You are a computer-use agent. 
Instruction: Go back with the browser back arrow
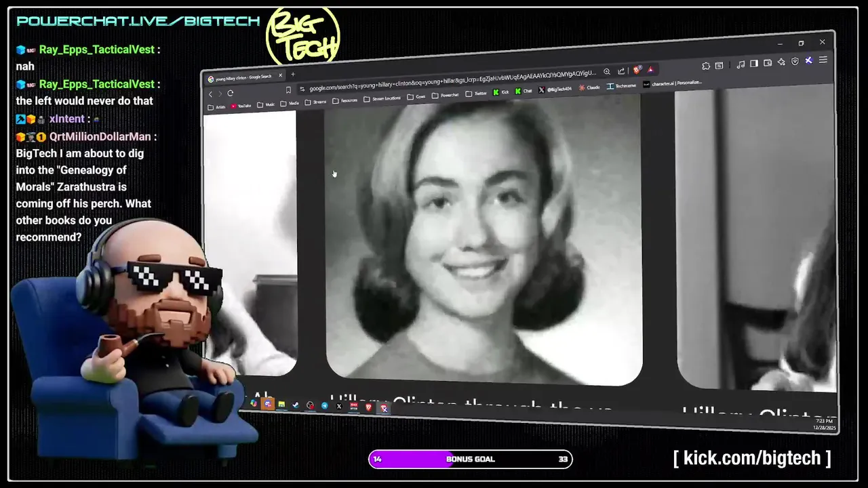coord(210,94)
